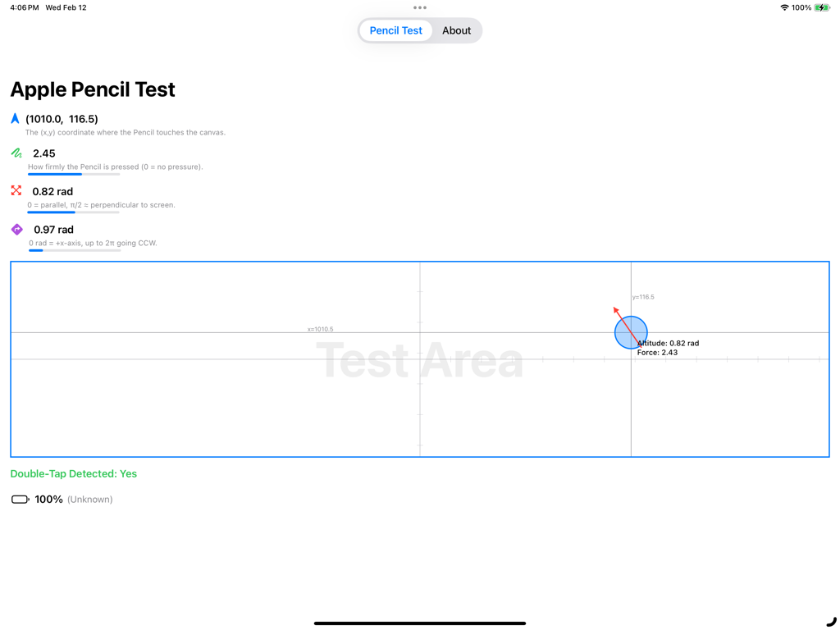Click the altitude progress bar

pos(72,212)
